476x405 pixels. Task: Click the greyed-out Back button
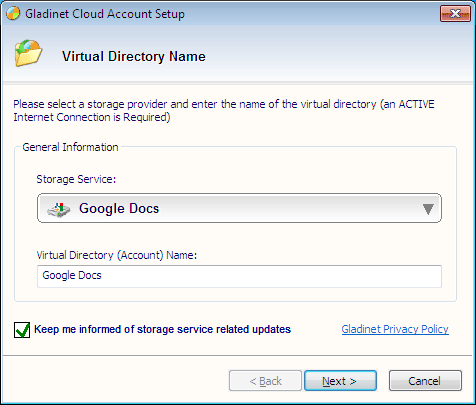coord(265,381)
